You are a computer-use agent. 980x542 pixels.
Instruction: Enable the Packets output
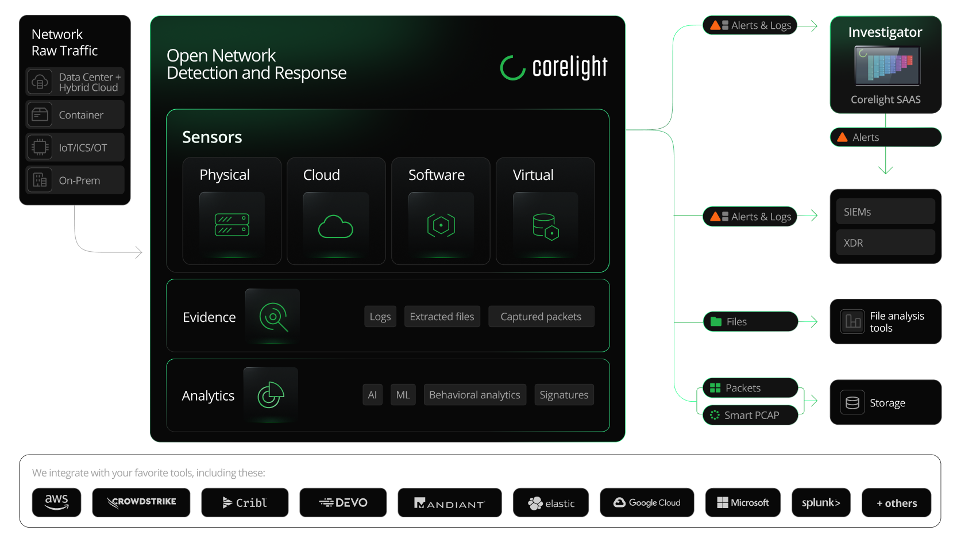(x=749, y=388)
